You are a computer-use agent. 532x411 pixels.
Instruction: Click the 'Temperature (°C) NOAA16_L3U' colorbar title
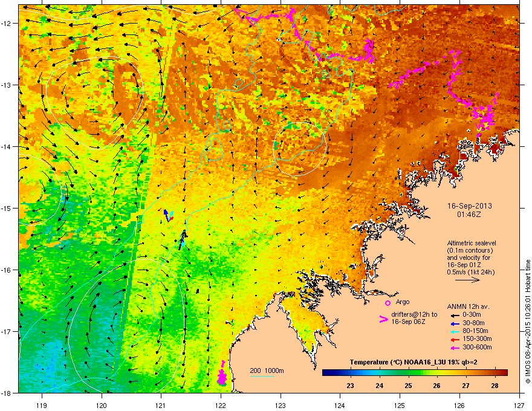398,362
